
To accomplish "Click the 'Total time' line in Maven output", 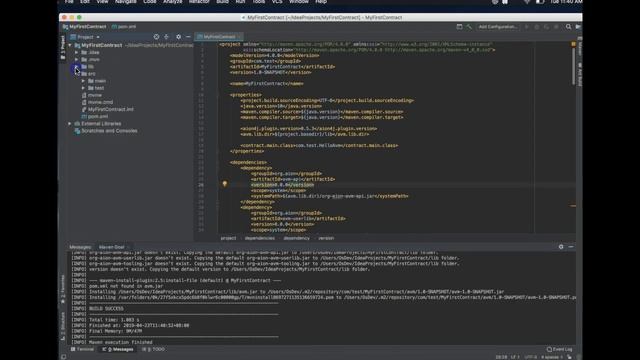I will (x=114, y=320).
